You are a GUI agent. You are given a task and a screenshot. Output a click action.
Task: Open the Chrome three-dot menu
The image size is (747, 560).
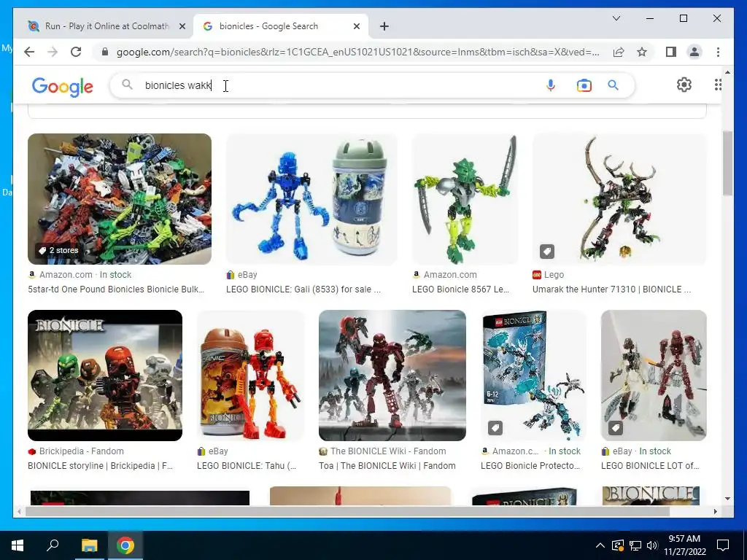coord(718,52)
